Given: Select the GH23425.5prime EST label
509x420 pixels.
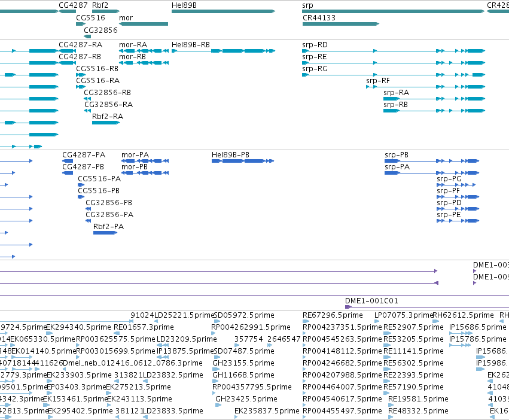Looking at the screenshot, I should click(246, 399).
